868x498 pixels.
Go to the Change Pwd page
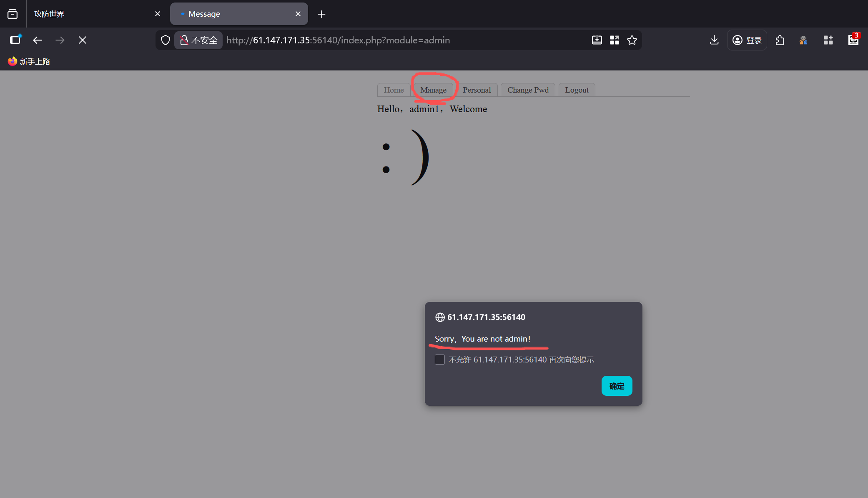tap(528, 90)
